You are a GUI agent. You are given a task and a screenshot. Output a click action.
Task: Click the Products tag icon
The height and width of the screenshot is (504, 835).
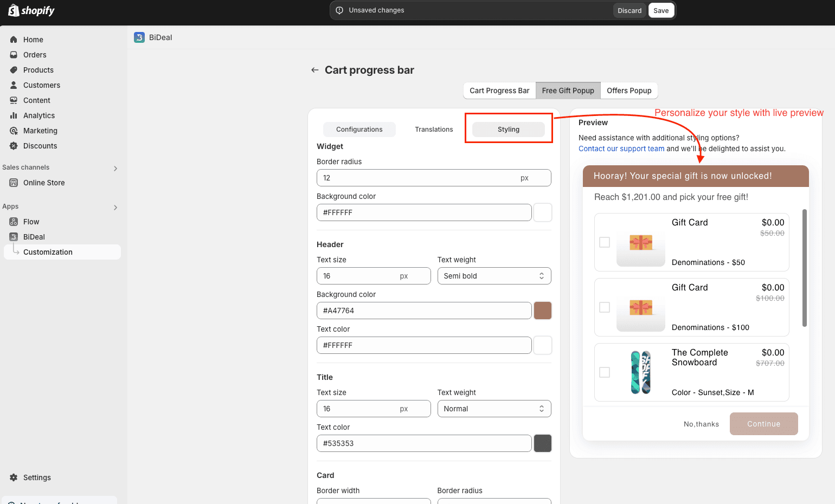[x=14, y=70]
